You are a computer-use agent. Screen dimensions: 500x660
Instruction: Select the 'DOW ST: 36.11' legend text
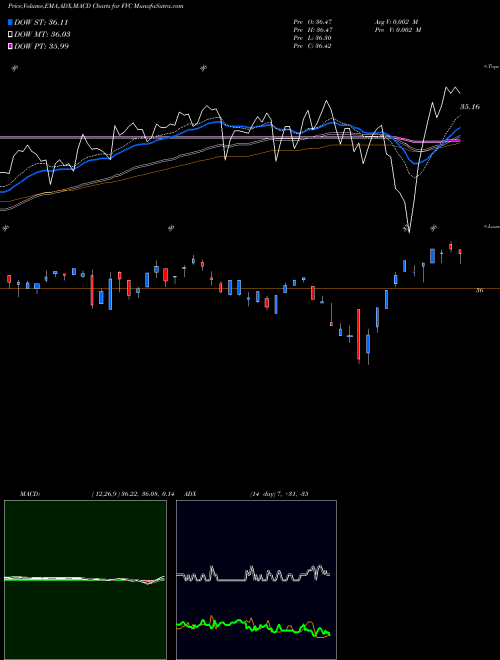point(41,22)
